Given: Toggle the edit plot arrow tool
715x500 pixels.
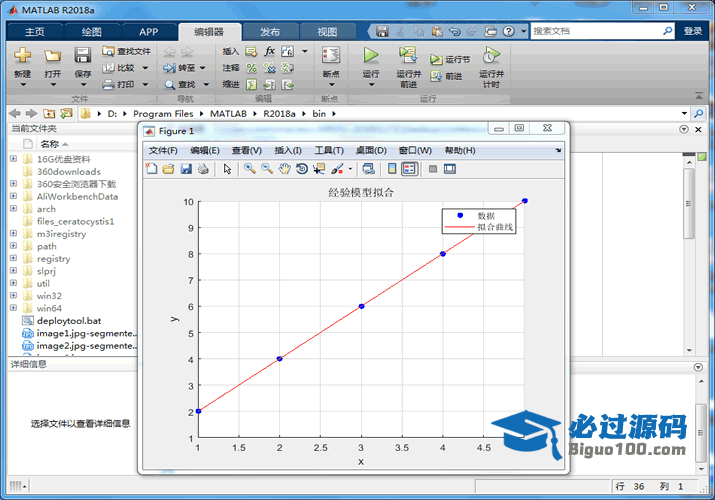Looking at the screenshot, I should pyautogui.click(x=227, y=169).
